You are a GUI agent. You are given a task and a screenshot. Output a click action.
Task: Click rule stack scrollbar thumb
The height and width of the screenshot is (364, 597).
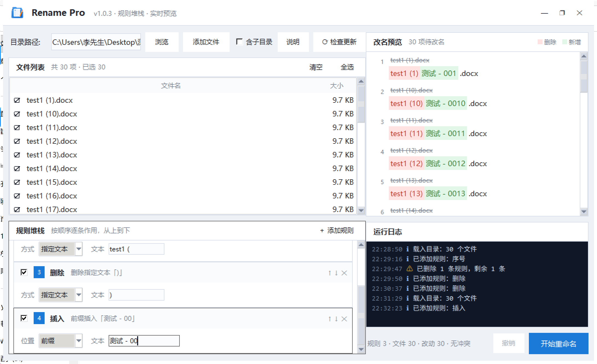[361, 316]
